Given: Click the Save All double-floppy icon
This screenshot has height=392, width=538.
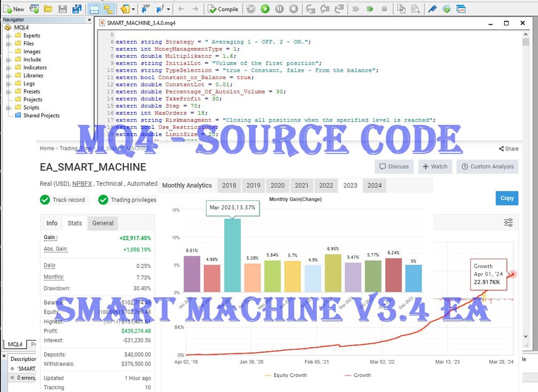Looking at the screenshot, I should click(x=77, y=9).
